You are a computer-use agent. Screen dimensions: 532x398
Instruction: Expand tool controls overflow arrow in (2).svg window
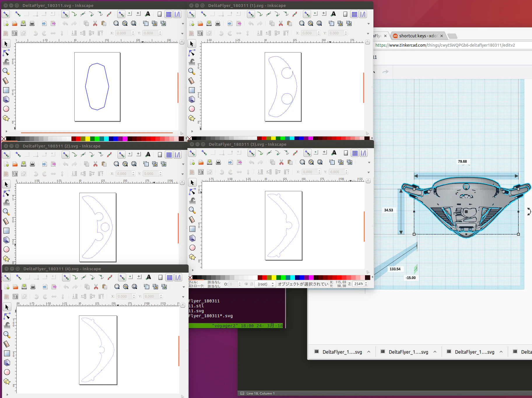tap(182, 174)
